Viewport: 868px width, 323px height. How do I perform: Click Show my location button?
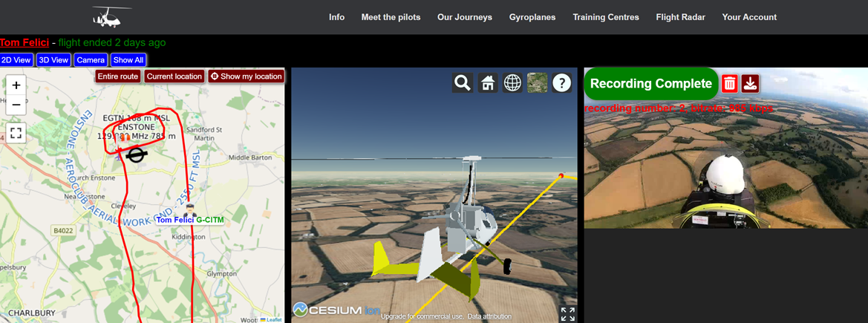247,76
